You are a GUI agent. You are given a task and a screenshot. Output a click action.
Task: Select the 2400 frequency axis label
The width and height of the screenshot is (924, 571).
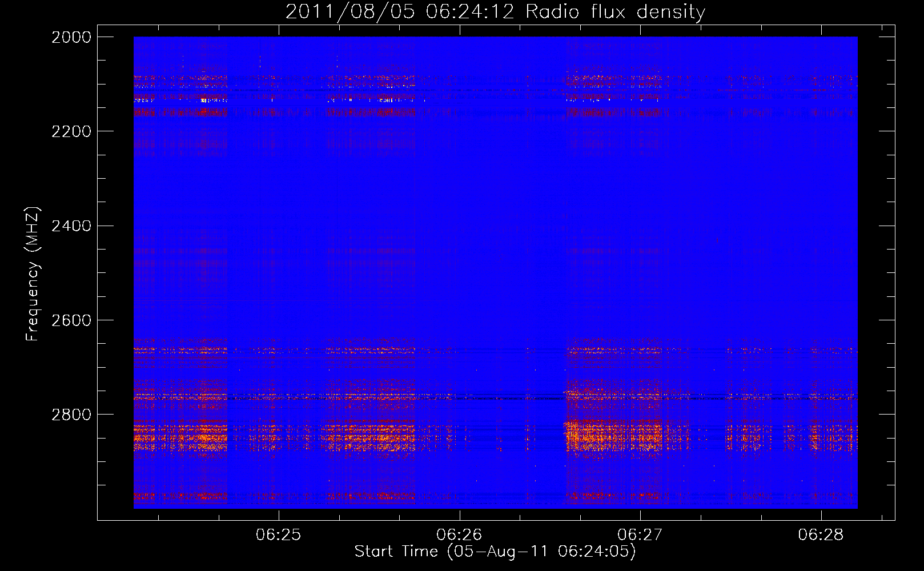click(71, 226)
